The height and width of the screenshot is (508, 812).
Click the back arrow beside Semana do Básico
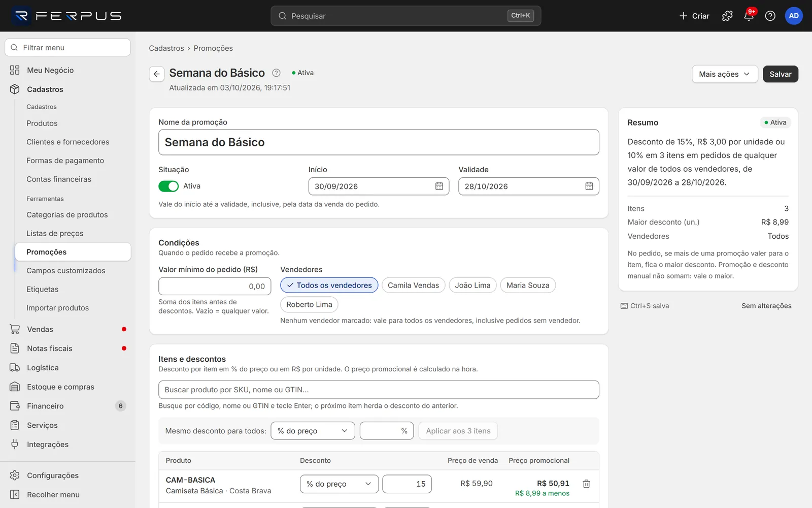tap(157, 74)
